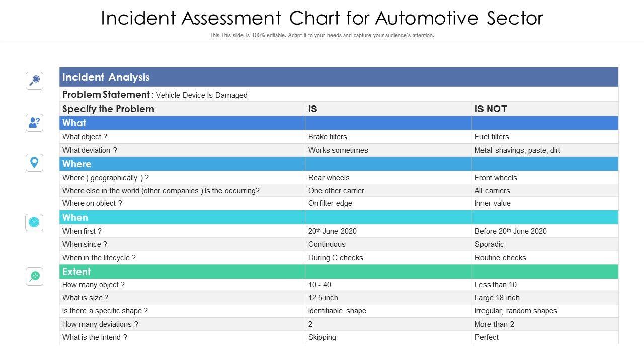Viewport: 644px width, 362px height.
Task: Click the location pin icon
Action: coord(35,163)
